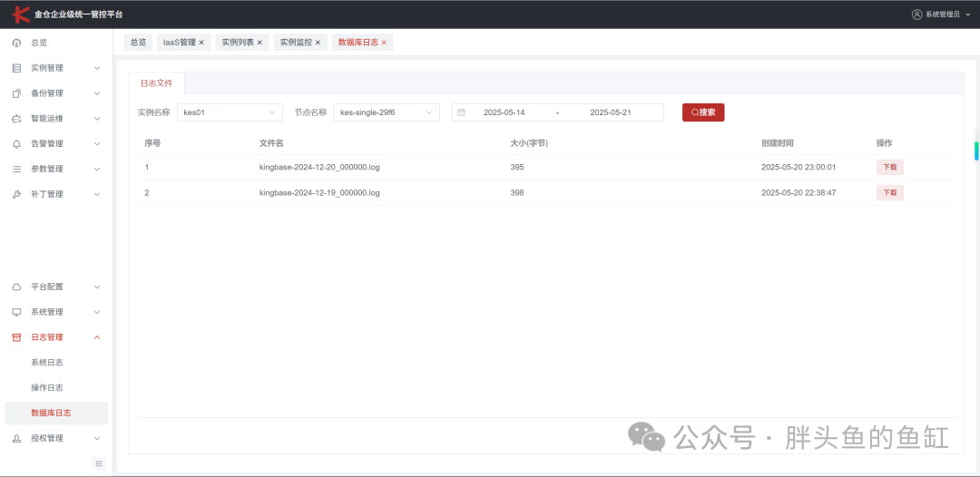980x477 pixels.
Task: Click the 参数管理 list icon
Action: click(17, 170)
